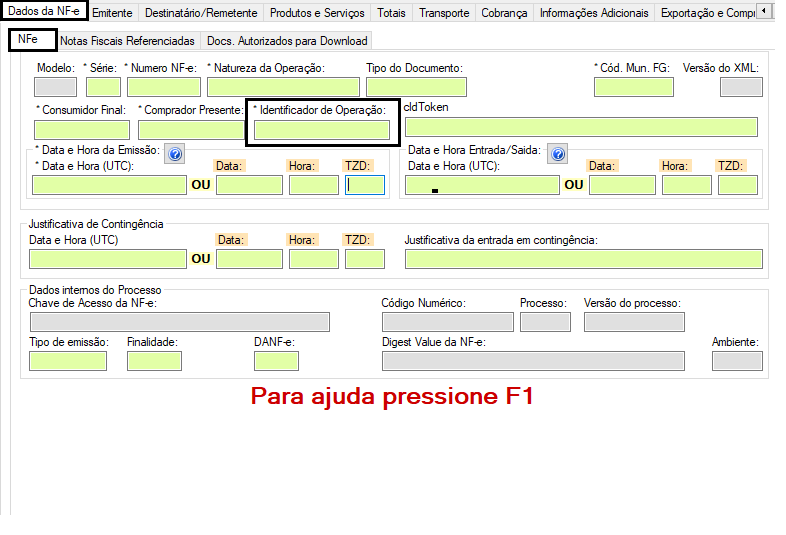
Task: Open the Transporte tab
Action: (444, 13)
